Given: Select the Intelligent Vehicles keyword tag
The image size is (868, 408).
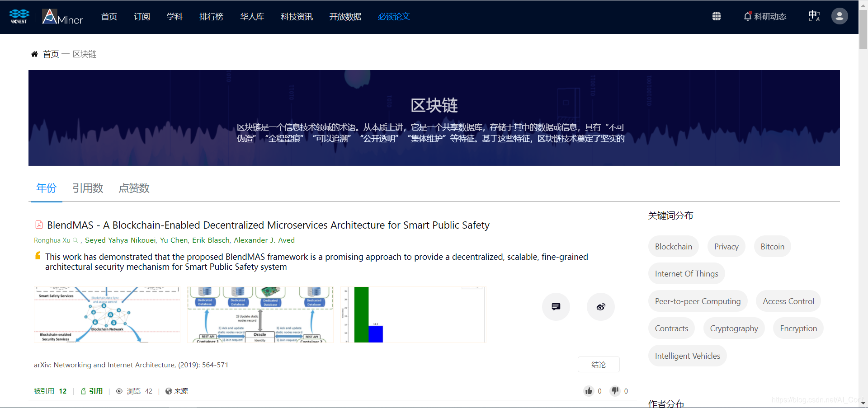Looking at the screenshot, I should pos(688,356).
